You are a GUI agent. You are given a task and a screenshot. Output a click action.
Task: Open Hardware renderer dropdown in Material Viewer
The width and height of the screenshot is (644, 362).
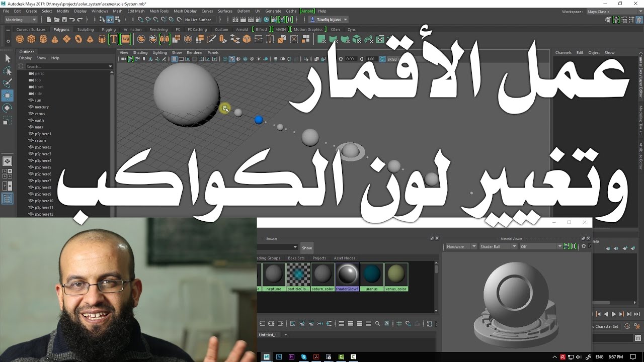[460, 246]
